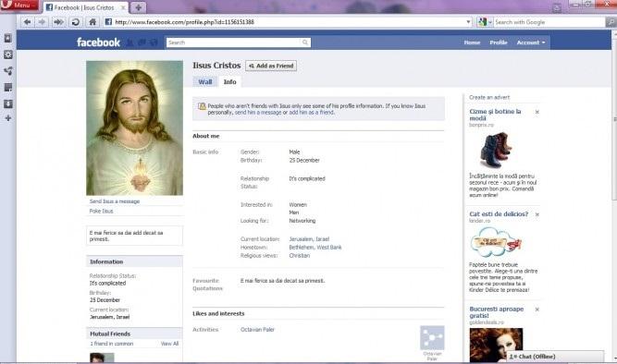This screenshot has height=364, width=617.
Task: Click the facebook logo
Action: [98, 42]
